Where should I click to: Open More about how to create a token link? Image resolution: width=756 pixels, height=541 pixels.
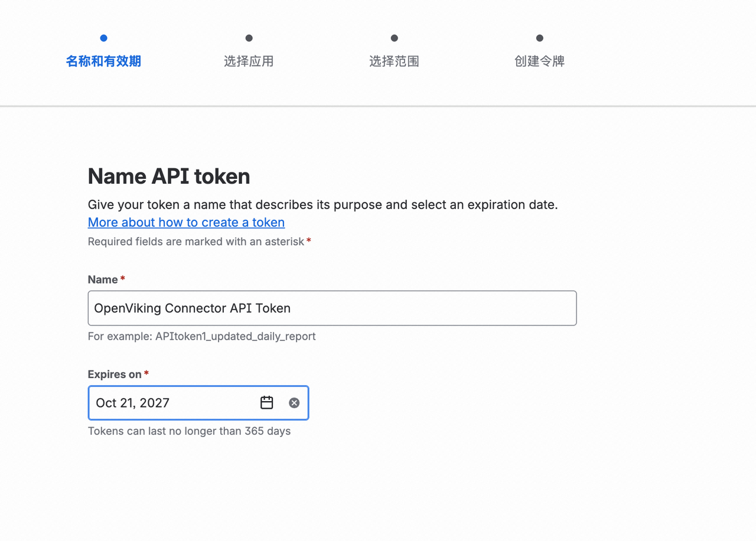click(x=186, y=223)
